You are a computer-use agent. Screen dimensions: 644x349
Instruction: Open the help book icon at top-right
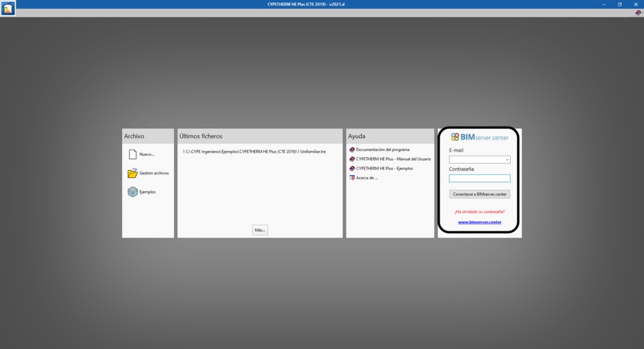pyautogui.click(x=638, y=13)
